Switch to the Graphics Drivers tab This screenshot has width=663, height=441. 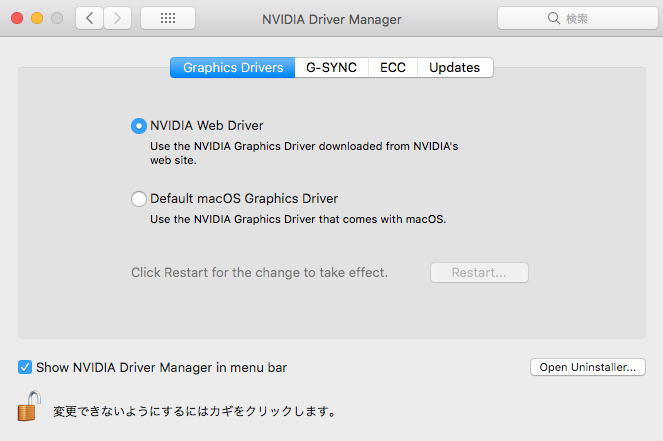pos(233,68)
